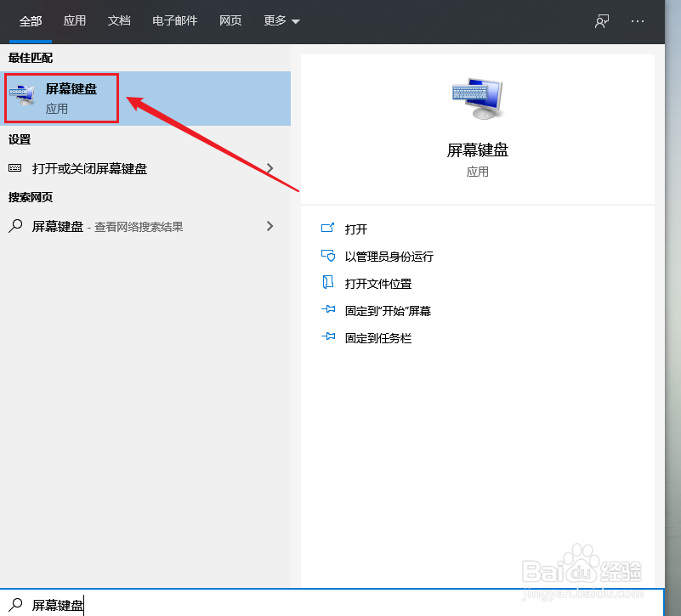This screenshot has height=616, width=681.
Task: Click the 打开 (Open) icon for 屏幕键盘
Action: click(x=328, y=229)
